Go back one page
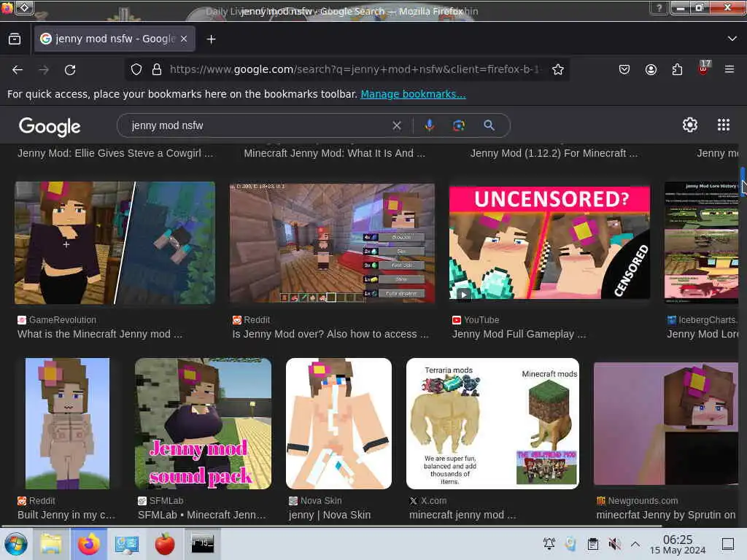Viewport: 747px width, 560px height. pos(18,70)
